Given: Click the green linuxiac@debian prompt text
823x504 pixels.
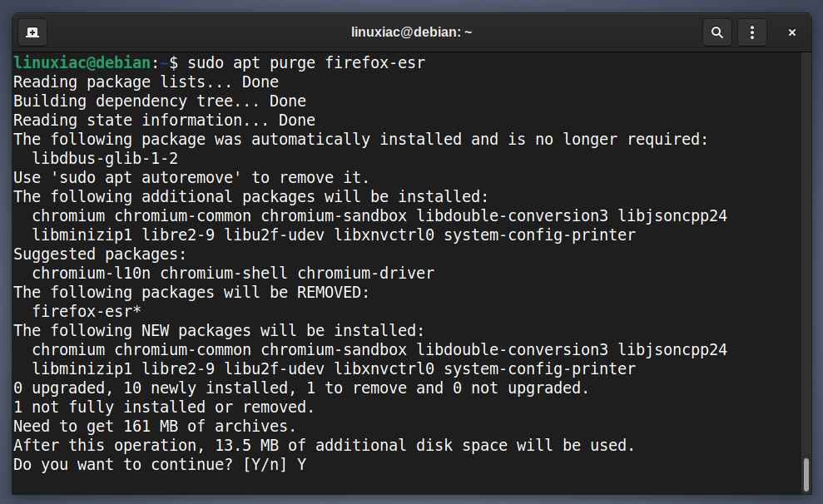Looking at the screenshot, I should tap(82, 63).
